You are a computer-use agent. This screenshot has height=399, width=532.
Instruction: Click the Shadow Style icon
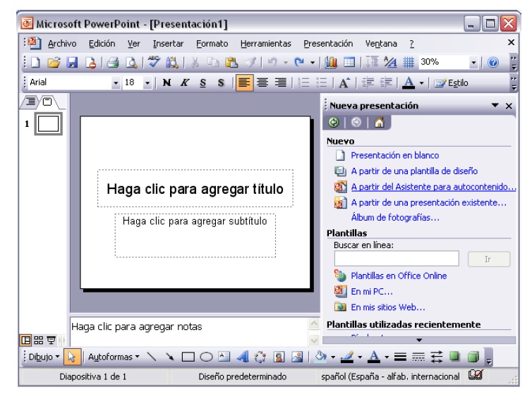tap(454, 356)
